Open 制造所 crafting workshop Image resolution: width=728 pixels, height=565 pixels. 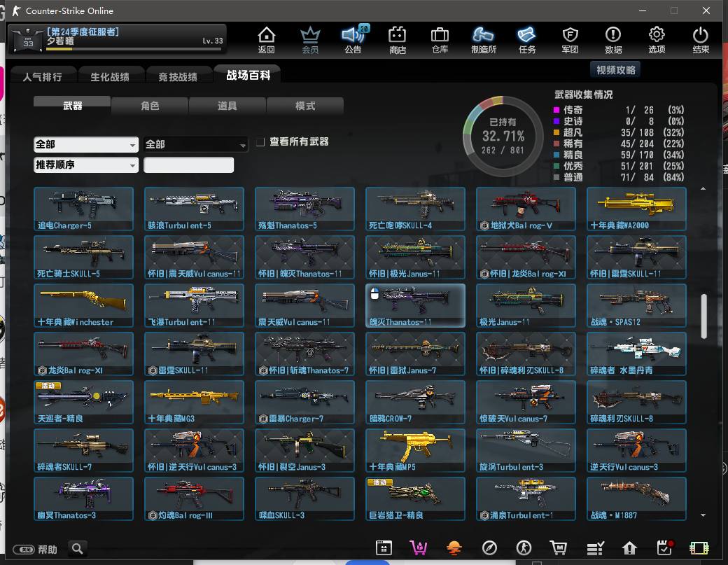point(484,39)
